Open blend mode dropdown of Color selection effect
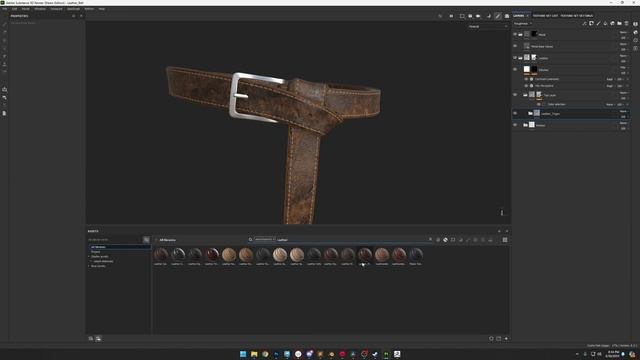The width and height of the screenshot is (640, 360). pyautogui.click(x=610, y=104)
